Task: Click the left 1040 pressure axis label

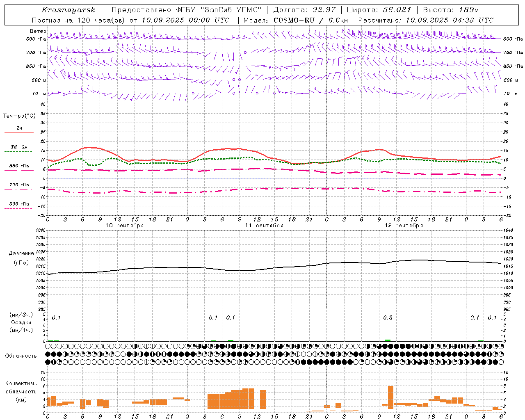Action: 40,231
